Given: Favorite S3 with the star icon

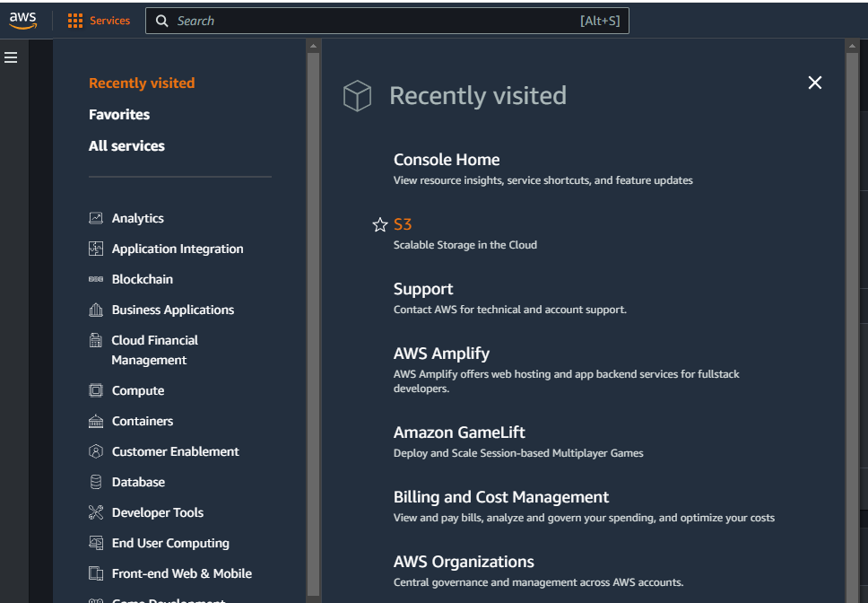Looking at the screenshot, I should pyautogui.click(x=380, y=225).
